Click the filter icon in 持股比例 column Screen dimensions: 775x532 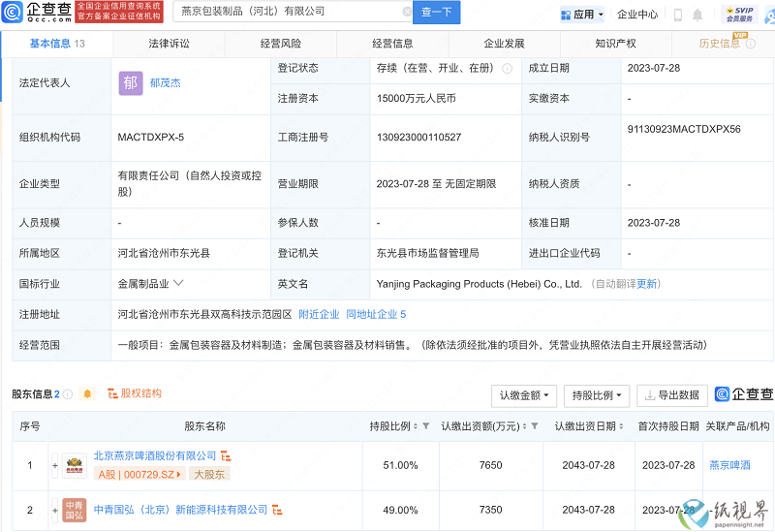[425, 426]
